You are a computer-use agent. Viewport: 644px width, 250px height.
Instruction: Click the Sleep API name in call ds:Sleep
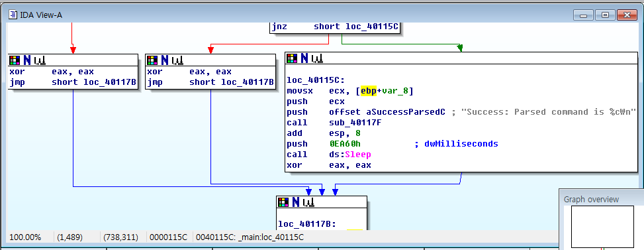pos(357,155)
